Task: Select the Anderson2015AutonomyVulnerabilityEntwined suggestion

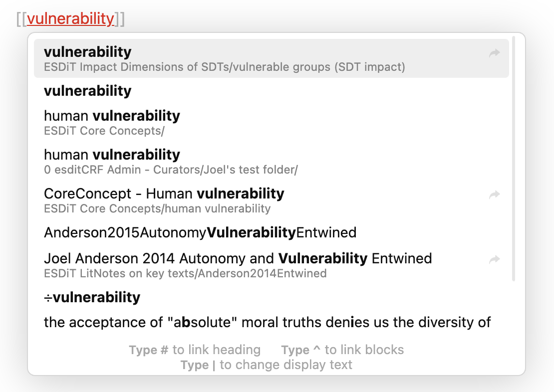Action: [200, 232]
